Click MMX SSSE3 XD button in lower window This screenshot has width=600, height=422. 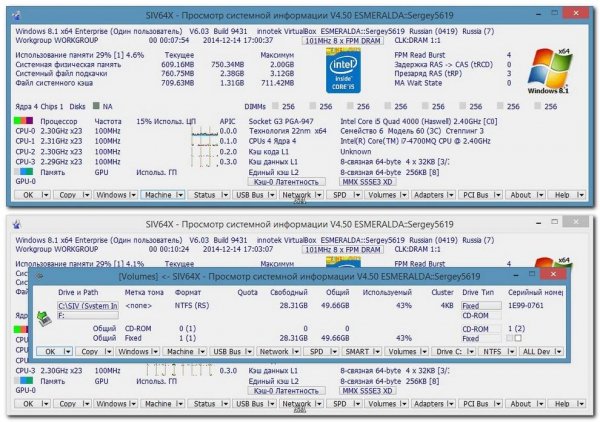(367, 391)
